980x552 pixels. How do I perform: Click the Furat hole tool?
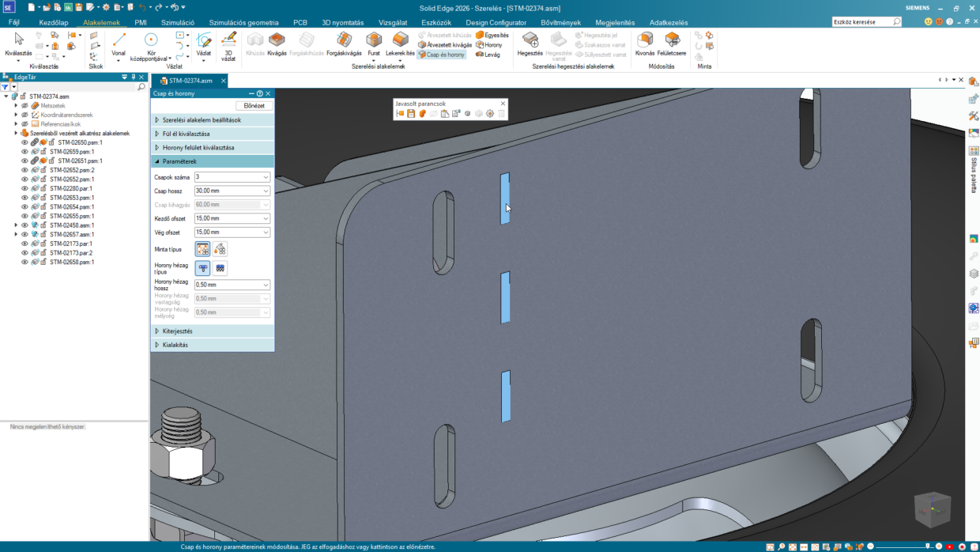click(x=374, y=44)
